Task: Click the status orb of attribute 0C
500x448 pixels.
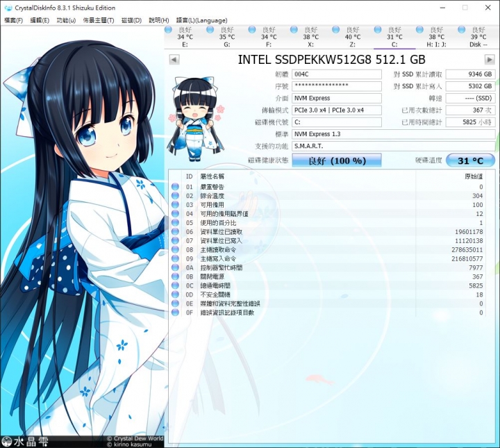Action: (x=175, y=285)
